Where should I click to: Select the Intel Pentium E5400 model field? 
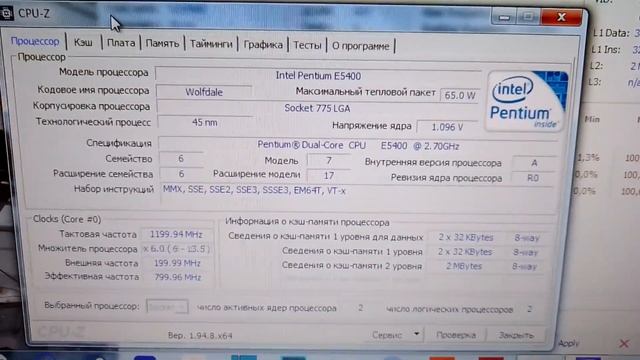[318, 76]
